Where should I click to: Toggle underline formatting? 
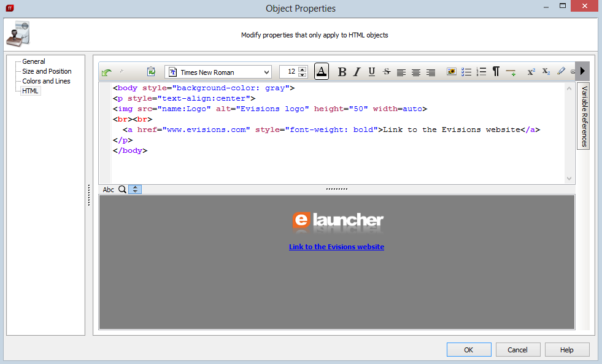point(372,72)
